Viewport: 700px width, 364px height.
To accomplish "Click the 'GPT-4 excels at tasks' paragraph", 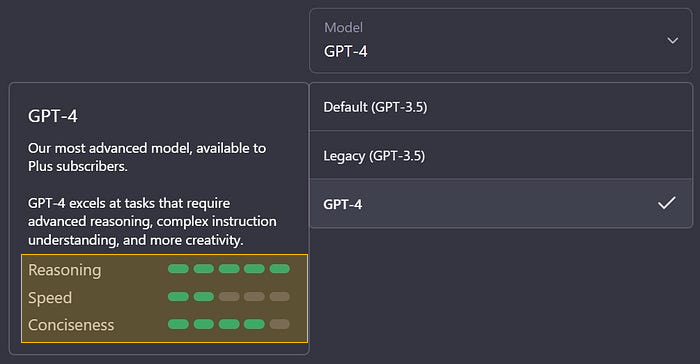I will [152, 222].
